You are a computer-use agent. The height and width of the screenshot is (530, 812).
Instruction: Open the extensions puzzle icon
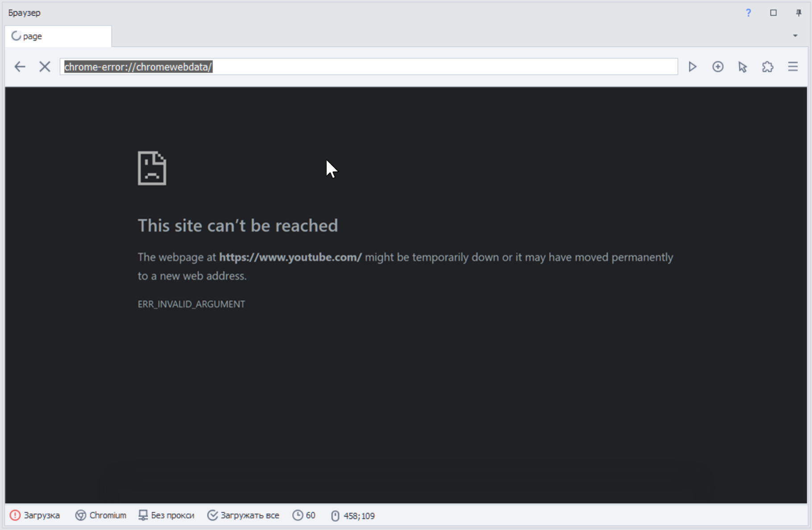click(x=768, y=67)
